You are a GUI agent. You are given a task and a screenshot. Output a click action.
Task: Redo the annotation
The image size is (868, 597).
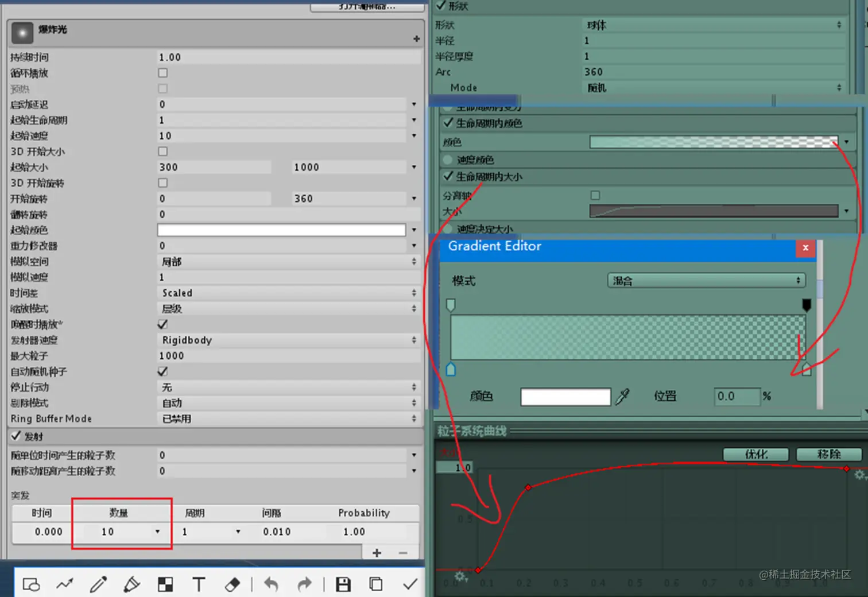(305, 584)
